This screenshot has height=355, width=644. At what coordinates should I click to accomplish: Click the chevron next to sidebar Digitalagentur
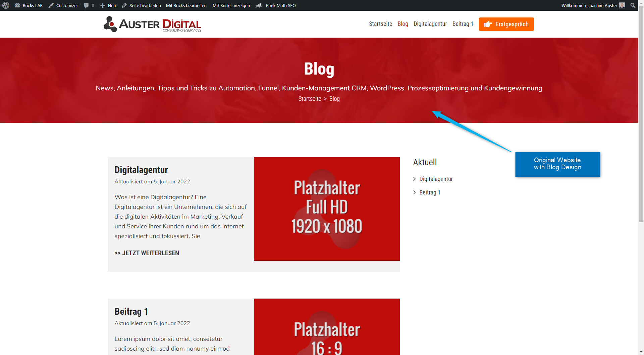pos(415,179)
